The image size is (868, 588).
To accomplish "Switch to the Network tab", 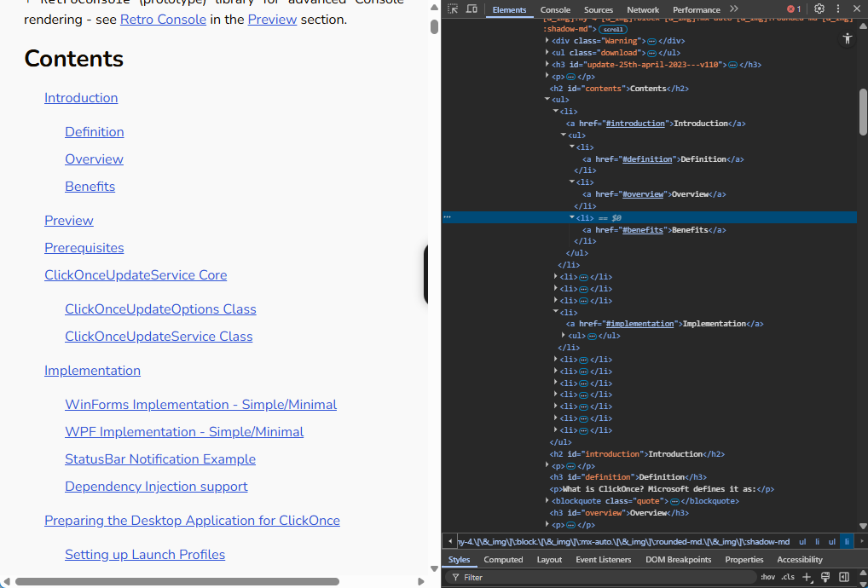I will tap(643, 9).
